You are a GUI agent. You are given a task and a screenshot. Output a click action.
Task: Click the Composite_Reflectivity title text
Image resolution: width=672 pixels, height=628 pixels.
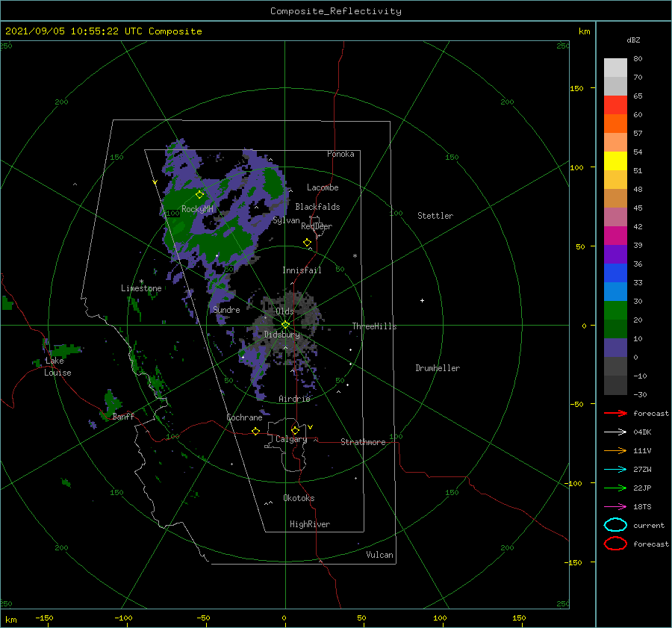click(335, 11)
